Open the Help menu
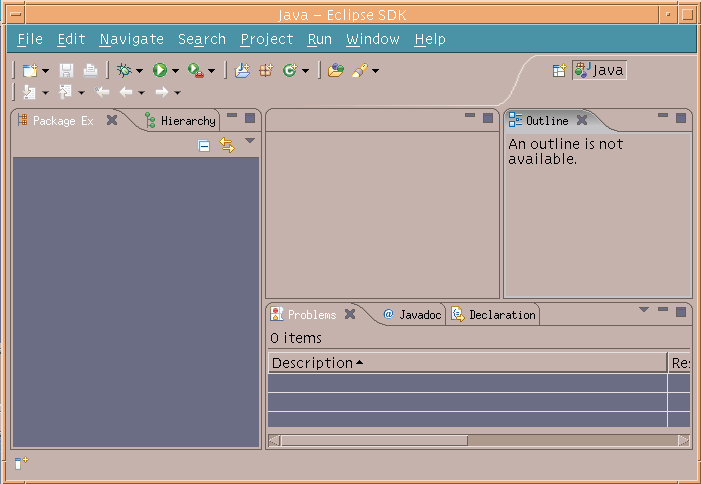Image resolution: width=701 pixels, height=484 pixels. pyautogui.click(x=430, y=39)
